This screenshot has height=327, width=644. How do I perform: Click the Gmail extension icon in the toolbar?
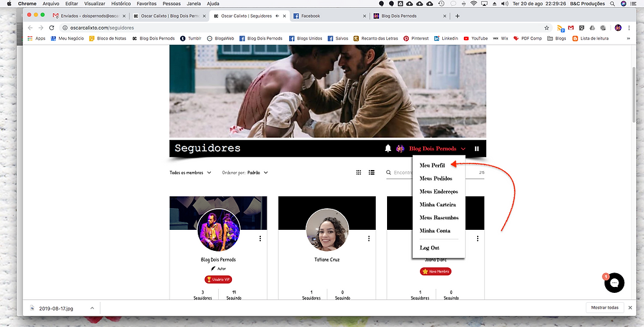[571, 28]
